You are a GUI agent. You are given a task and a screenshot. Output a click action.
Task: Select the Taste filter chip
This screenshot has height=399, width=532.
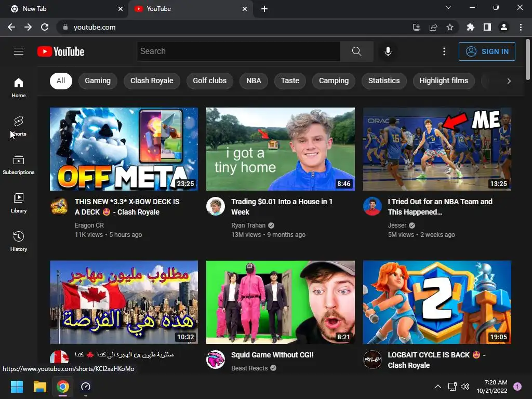coord(290,81)
